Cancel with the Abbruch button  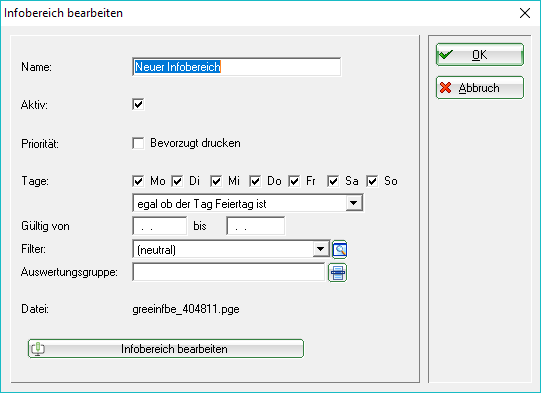click(480, 88)
